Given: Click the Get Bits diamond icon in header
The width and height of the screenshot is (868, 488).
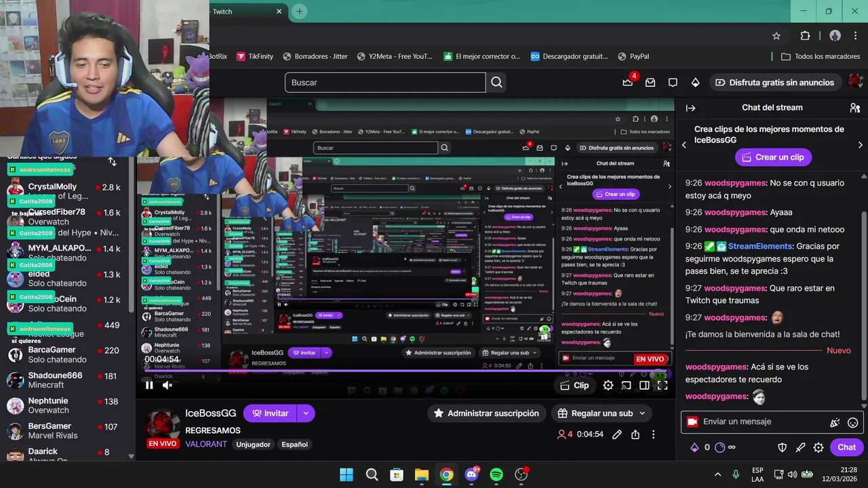Looking at the screenshot, I should point(695,83).
